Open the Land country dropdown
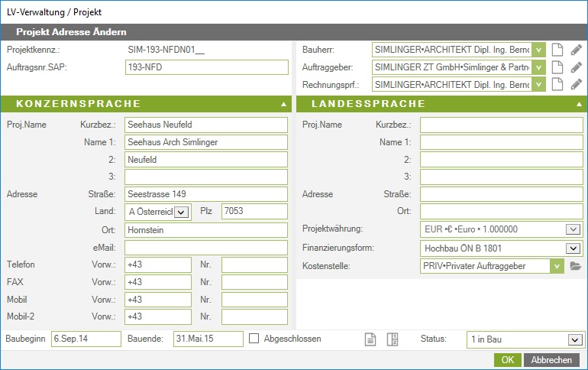Image resolution: width=588 pixels, height=370 pixels. click(181, 212)
